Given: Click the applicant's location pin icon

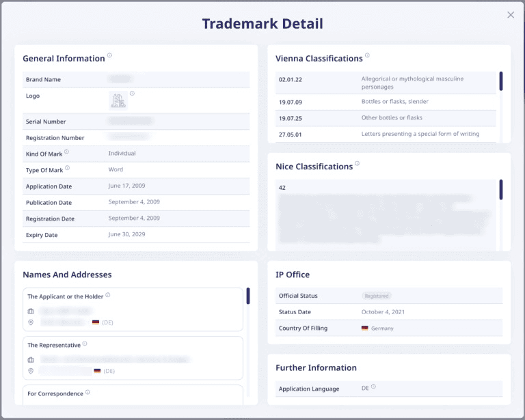Looking at the screenshot, I should click(31, 322).
